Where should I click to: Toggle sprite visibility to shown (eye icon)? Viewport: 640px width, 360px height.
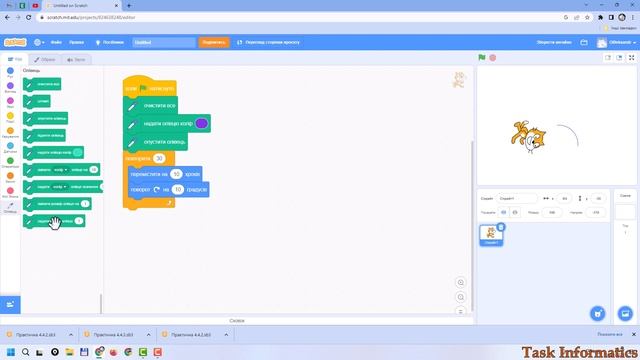click(504, 212)
